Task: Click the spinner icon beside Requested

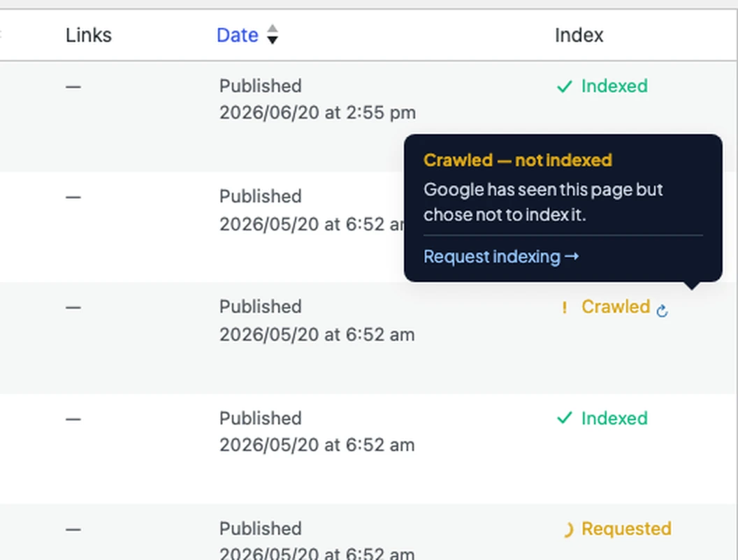Action: coord(567,529)
